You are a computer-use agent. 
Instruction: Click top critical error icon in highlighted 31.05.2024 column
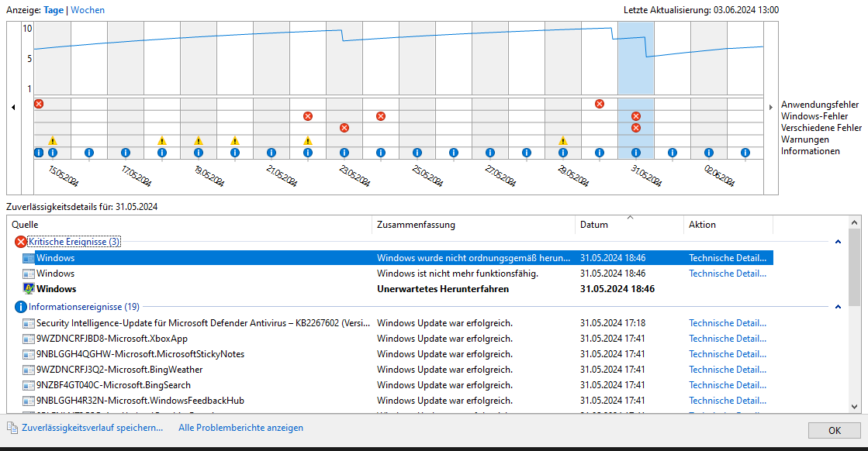[635, 116]
